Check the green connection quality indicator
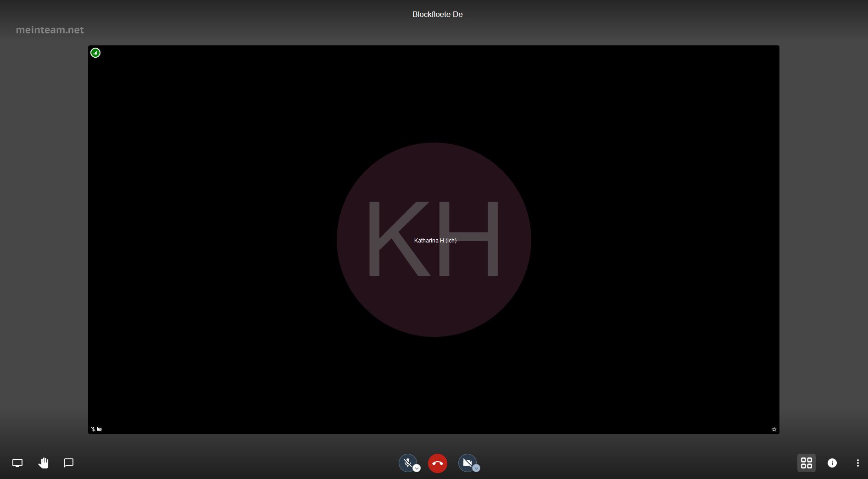Screen dimensions: 868x479 pyautogui.click(x=95, y=53)
